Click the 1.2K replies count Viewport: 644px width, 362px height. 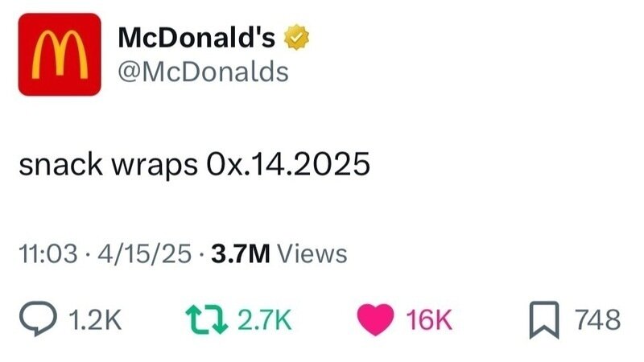coord(95,320)
